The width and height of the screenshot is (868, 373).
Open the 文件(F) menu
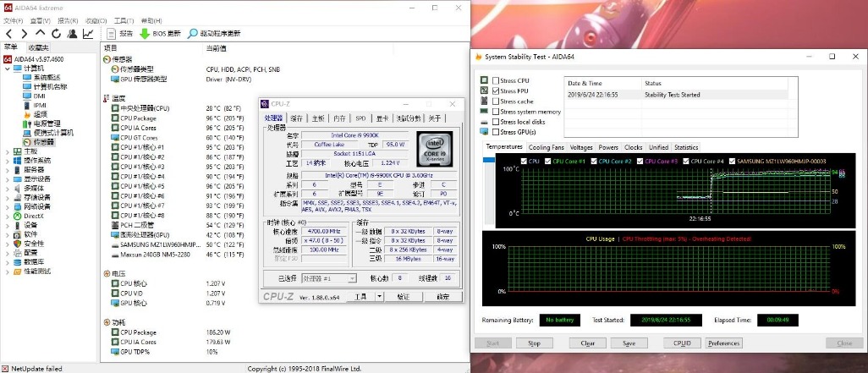pyautogui.click(x=14, y=20)
